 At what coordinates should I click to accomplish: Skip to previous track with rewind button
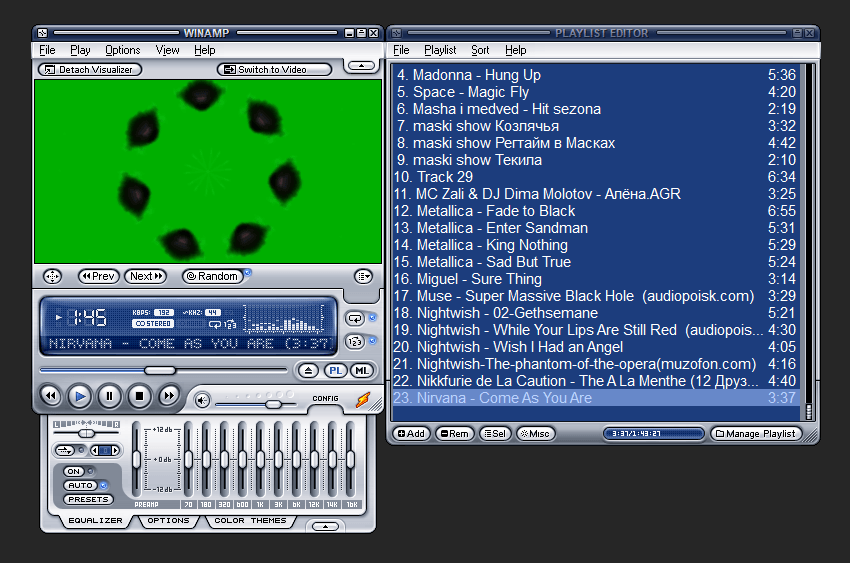coord(50,396)
